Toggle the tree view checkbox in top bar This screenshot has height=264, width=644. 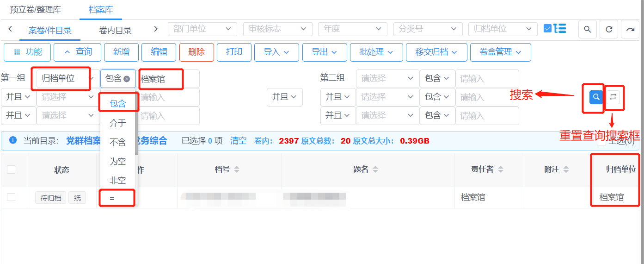(x=547, y=28)
